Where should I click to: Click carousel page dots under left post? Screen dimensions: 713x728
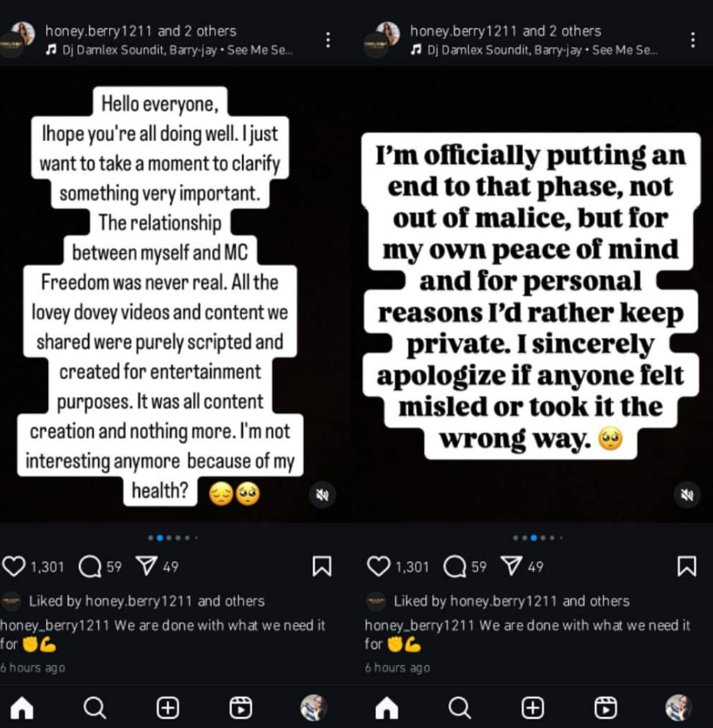[172, 538]
